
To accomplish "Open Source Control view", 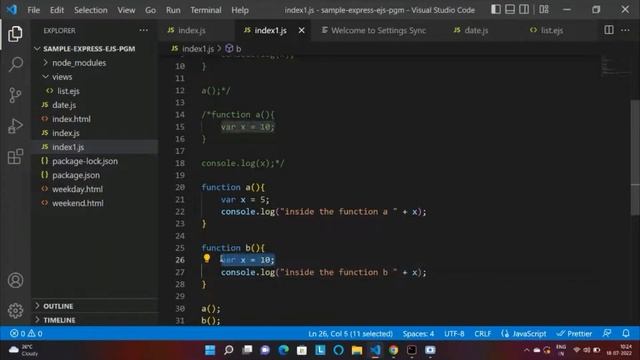I will pyautogui.click(x=15, y=95).
